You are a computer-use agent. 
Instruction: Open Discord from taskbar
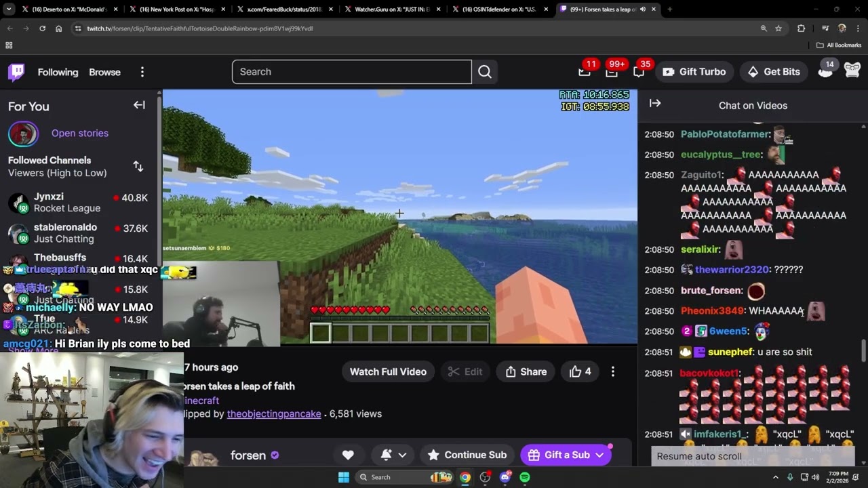[505, 477]
